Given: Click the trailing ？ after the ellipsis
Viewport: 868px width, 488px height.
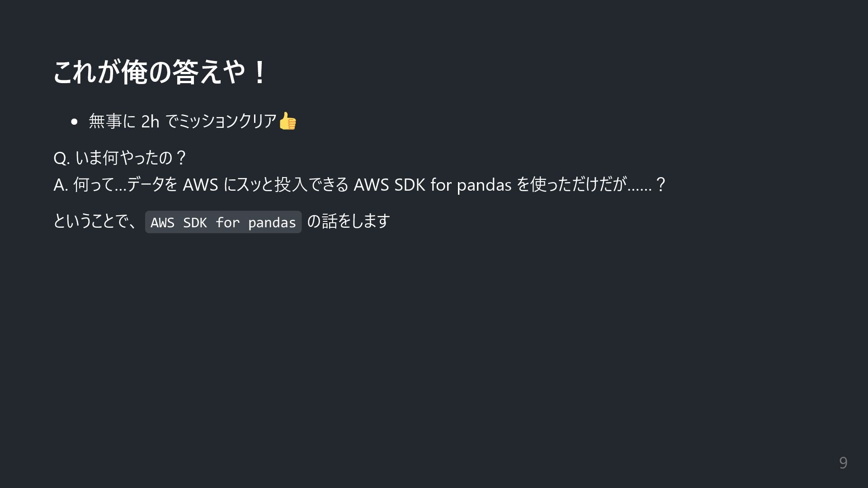Looking at the screenshot, I should pos(660,184).
